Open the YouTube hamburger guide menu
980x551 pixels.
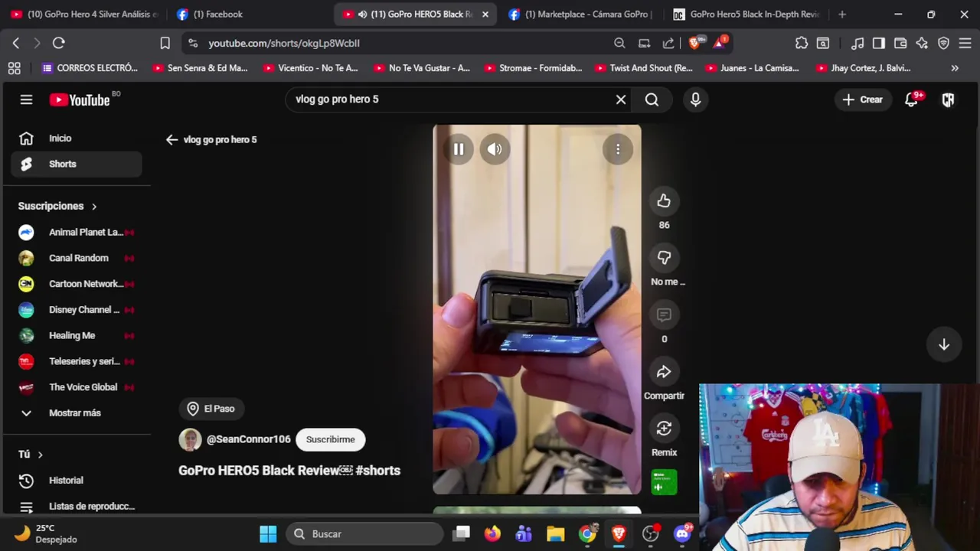coord(26,99)
